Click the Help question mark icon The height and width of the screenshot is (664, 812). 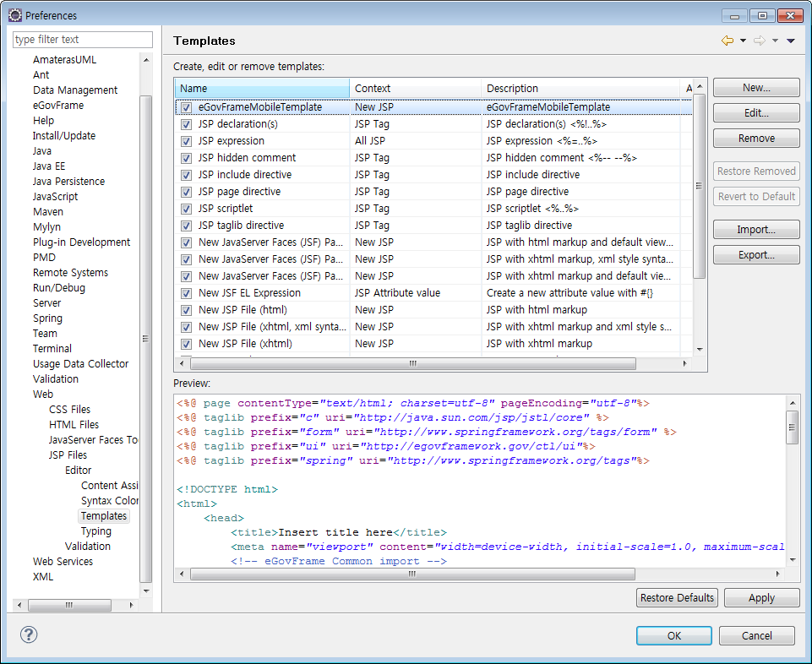29,635
